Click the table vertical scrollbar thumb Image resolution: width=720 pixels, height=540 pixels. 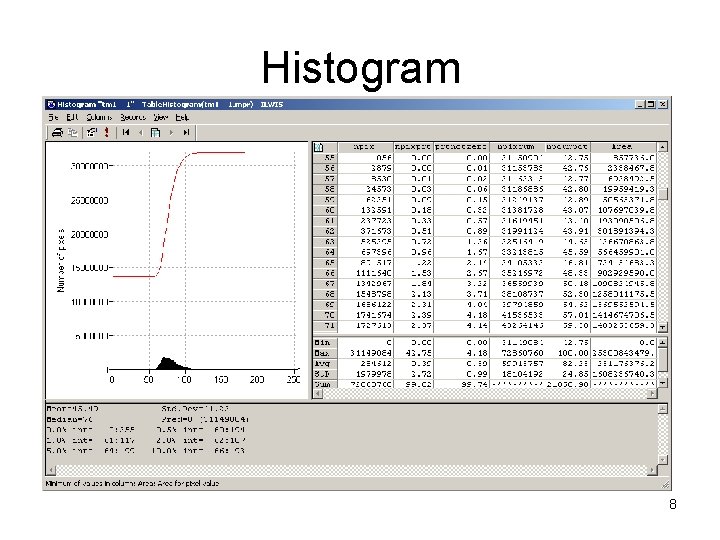pyautogui.click(x=663, y=194)
